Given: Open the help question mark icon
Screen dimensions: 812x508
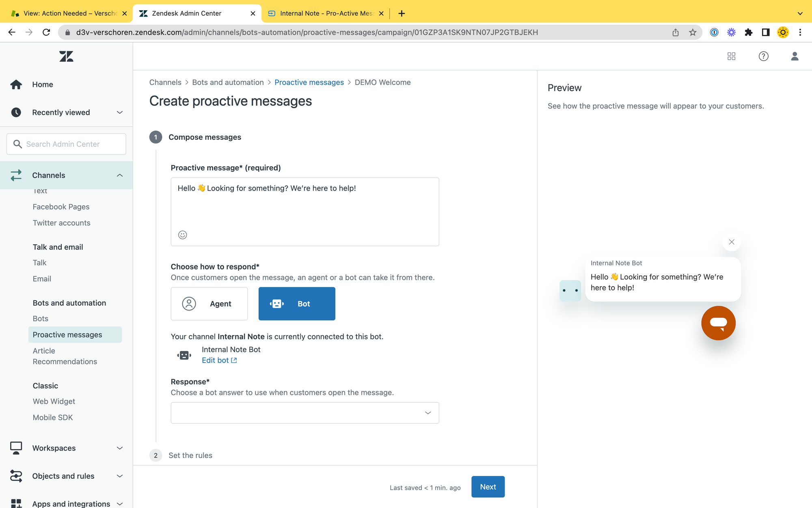Looking at the screenshot, I should pos(763,56).
